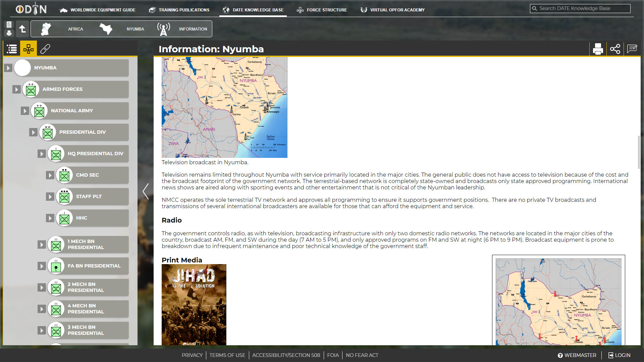This screenshot has height=362, width=644.
Task: Click the Login link in the footer
Action: click(x=619, y=355)
